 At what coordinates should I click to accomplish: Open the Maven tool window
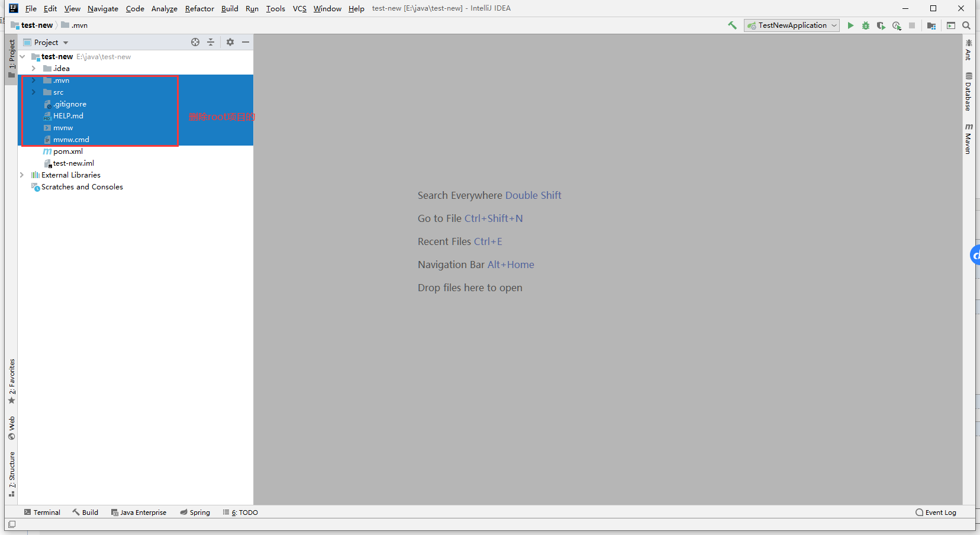tap(969, 139)
